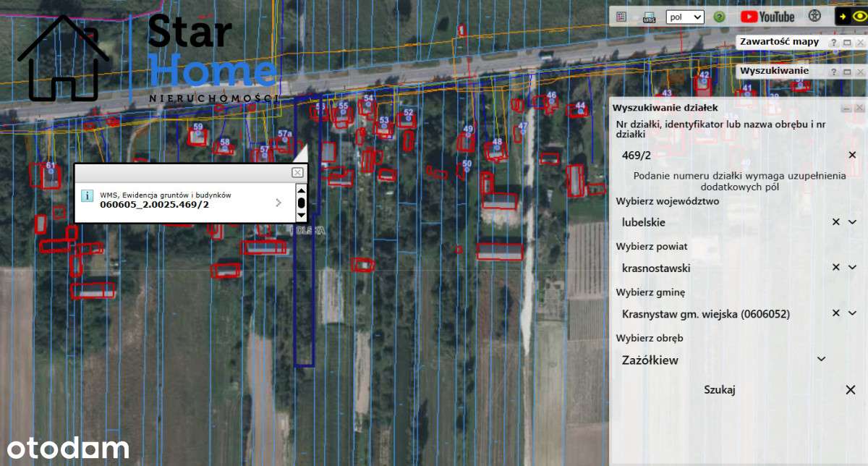Expand the województwo dropdown arrow
The height and width of the screenshot is (466, 868).
pyautogui.click(x=852, y=222)
